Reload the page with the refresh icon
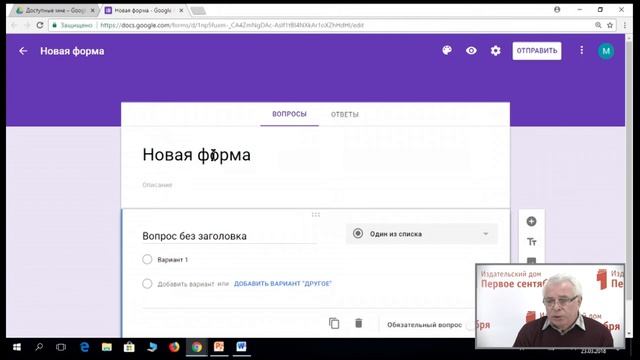 click(x=40, y=25)
